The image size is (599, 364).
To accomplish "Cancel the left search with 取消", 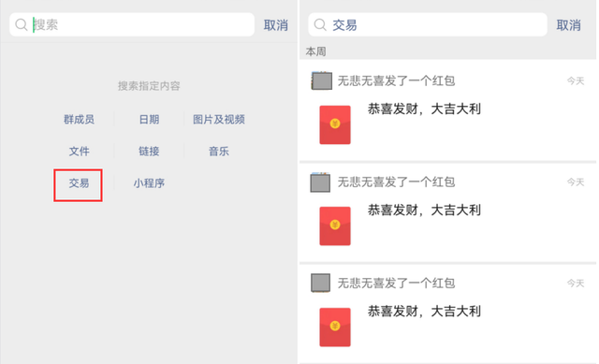I will coord(276,25).
